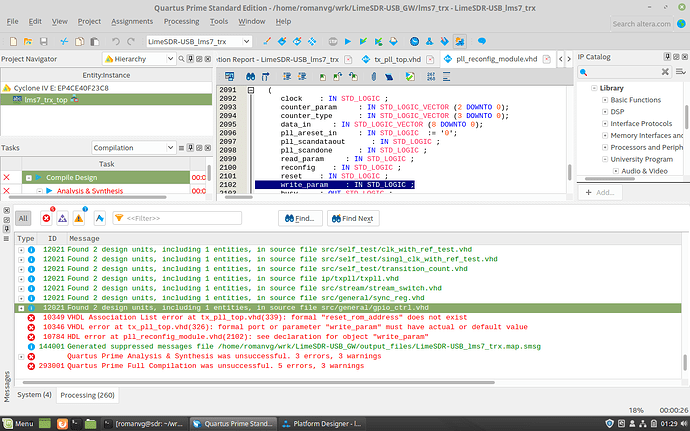Screen dimensions: 690x431
Task: Toggle the error messages filter
Action: [x=46, y=217]
